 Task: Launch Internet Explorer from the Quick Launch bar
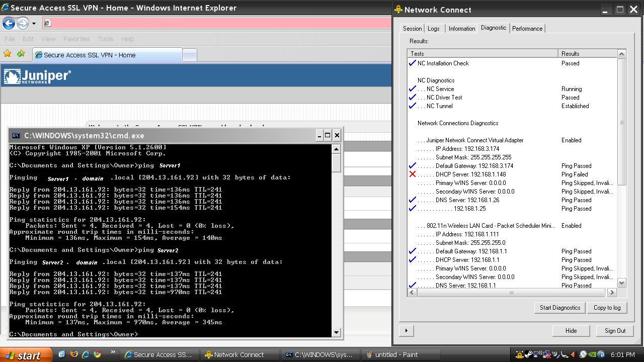click(x=86, y=354)
